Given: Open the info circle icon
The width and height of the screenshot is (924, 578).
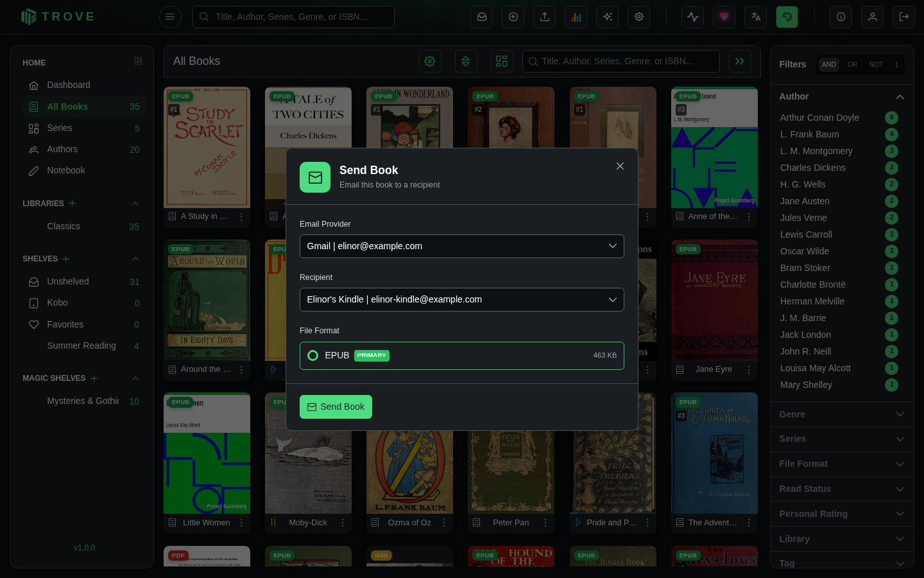Looking at the screenshot, I should point(841,17).
